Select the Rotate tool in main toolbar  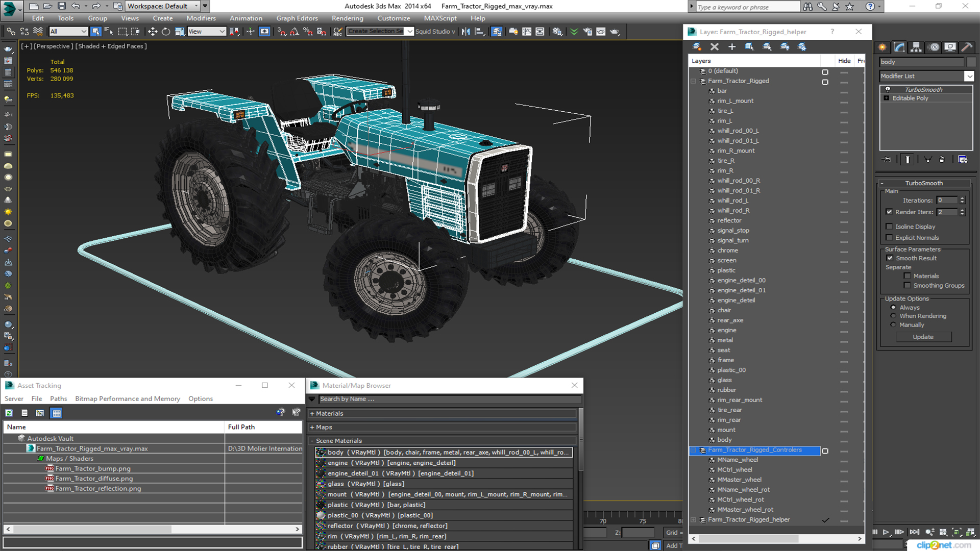click(x=166, y=32)
